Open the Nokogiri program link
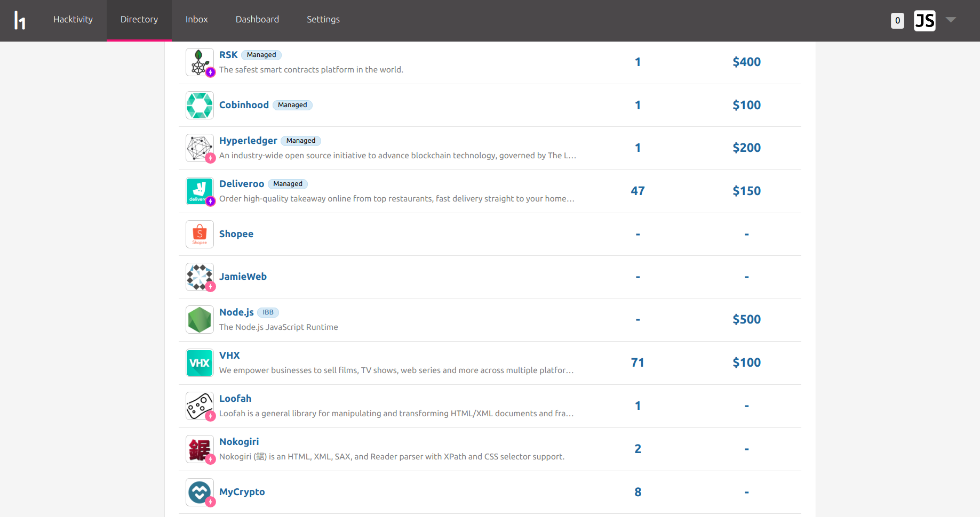 [x=239, y=442]
